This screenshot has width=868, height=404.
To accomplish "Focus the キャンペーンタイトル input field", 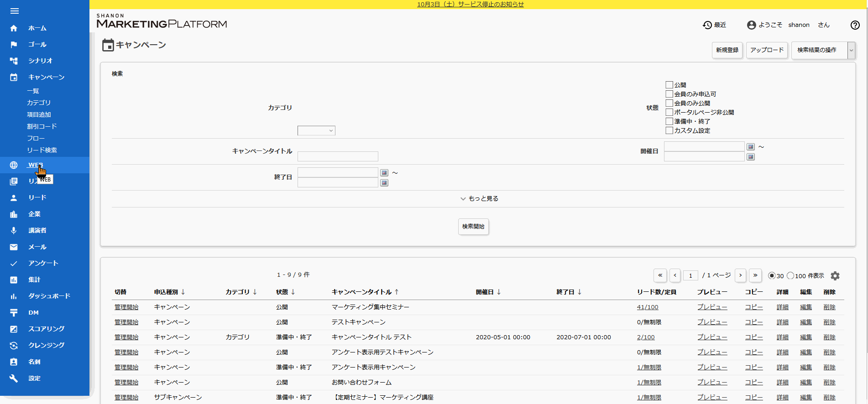I will [x=338, y=156].
